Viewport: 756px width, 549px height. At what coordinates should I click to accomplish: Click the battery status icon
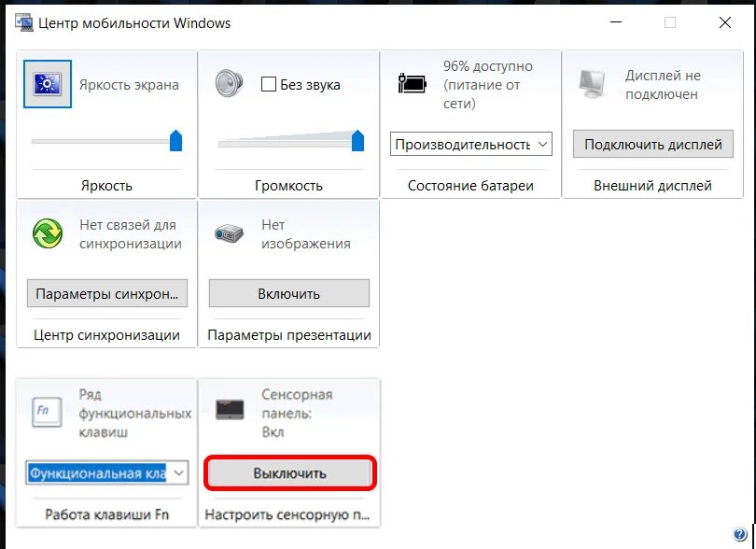point(411,83)
